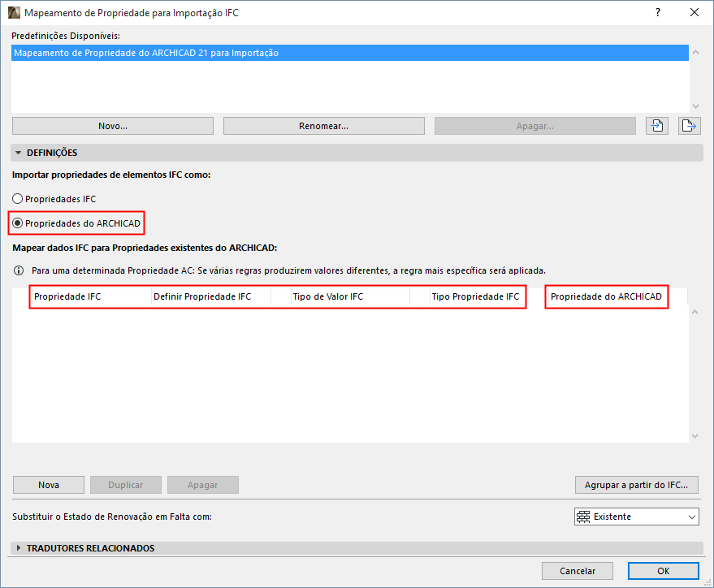This screenshot has height=588, width=714.
Task: Close the IFC mapping dialog
Action: [694, 12]
